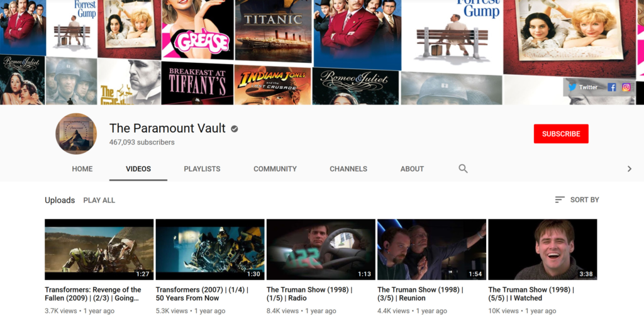Viewport: 644px width, 322px height.
Task: Open title The Truman Show (1/5) Radio
Action: (x=309, y=294)
